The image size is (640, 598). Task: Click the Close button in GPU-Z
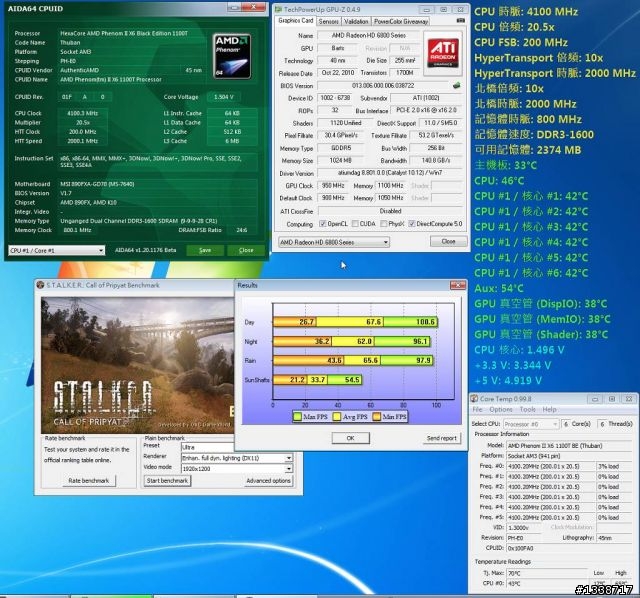pos(448,241)
